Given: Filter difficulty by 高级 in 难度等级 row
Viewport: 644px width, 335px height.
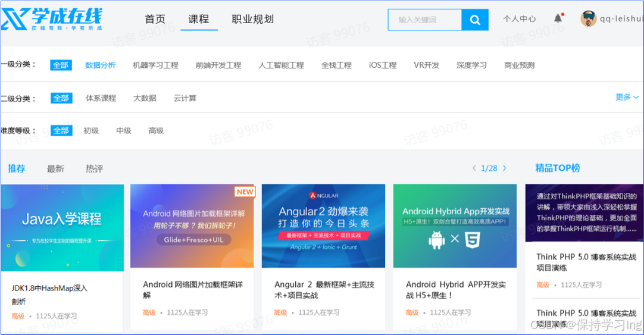Looking at the screenshot, I should coord(156,130).
